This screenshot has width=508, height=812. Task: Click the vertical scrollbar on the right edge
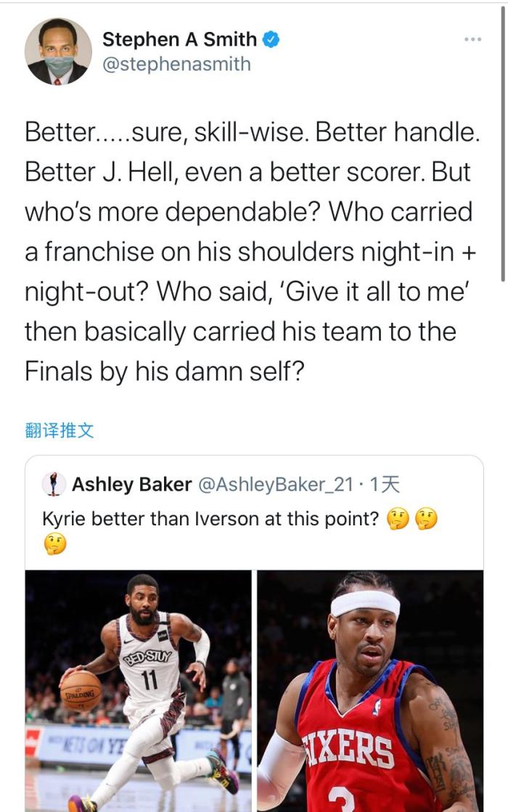(x=503, y=145)
